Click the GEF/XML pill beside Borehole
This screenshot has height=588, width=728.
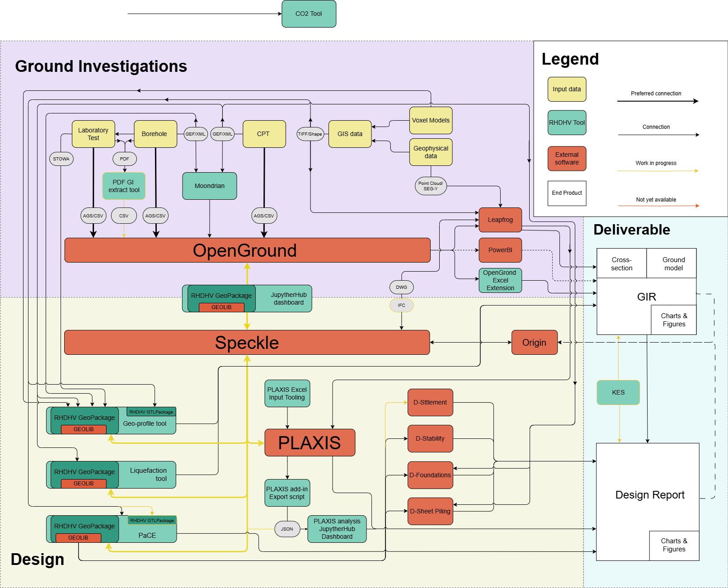point(196,134)
